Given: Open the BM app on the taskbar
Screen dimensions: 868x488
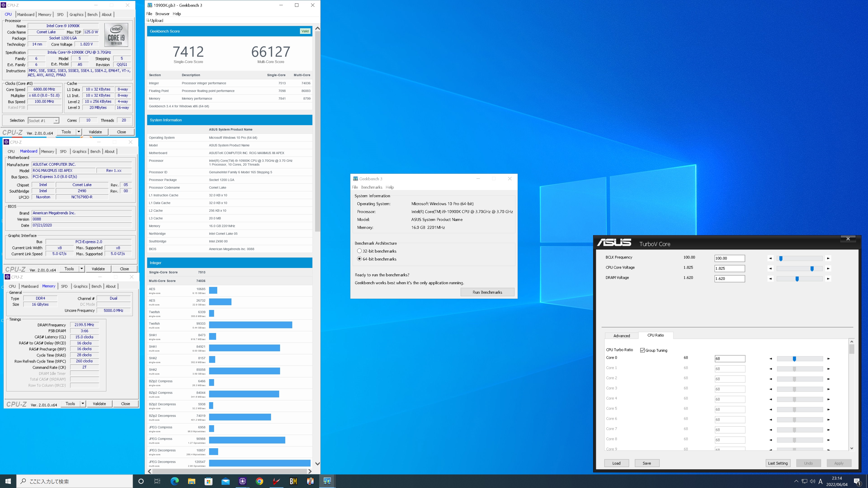Looking at the screenshot, I should point(293,481).
